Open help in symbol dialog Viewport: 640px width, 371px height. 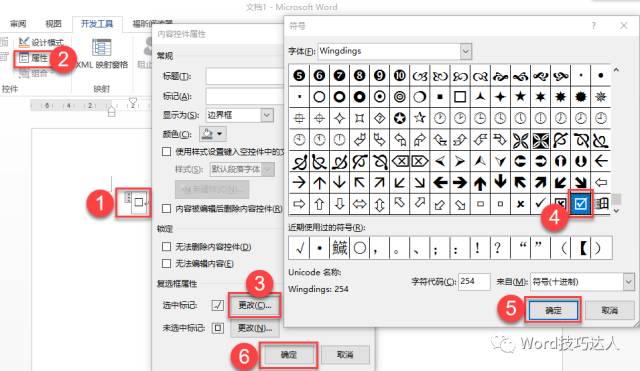[x=594, y=26]
